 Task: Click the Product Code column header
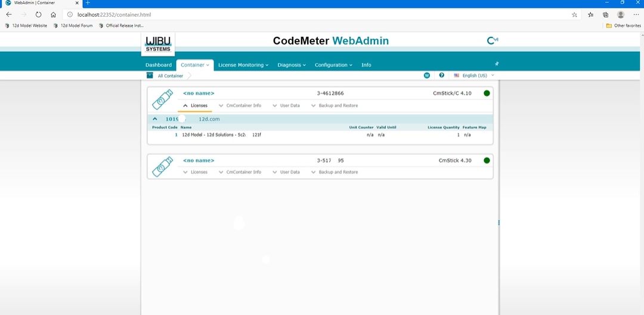165,127
